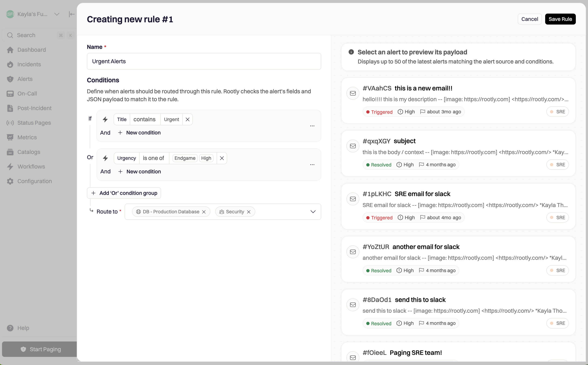Remove Security team from Route to

(249, 212)
